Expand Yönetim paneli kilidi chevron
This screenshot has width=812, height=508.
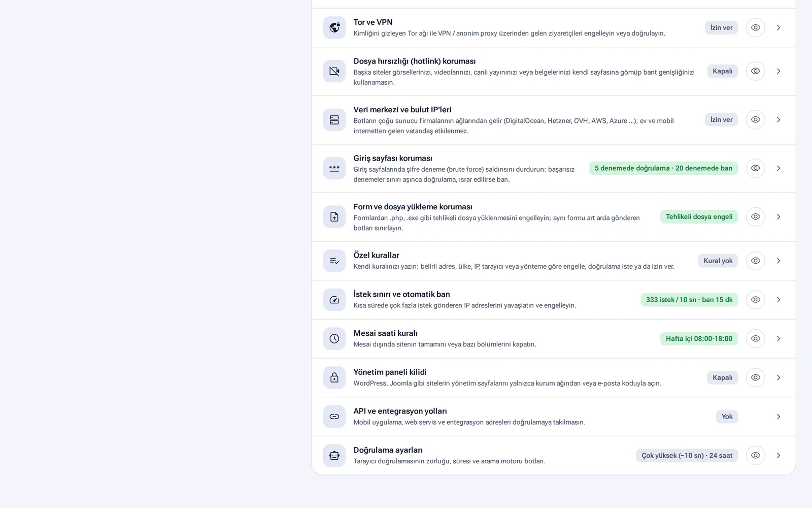coord(779,377)
